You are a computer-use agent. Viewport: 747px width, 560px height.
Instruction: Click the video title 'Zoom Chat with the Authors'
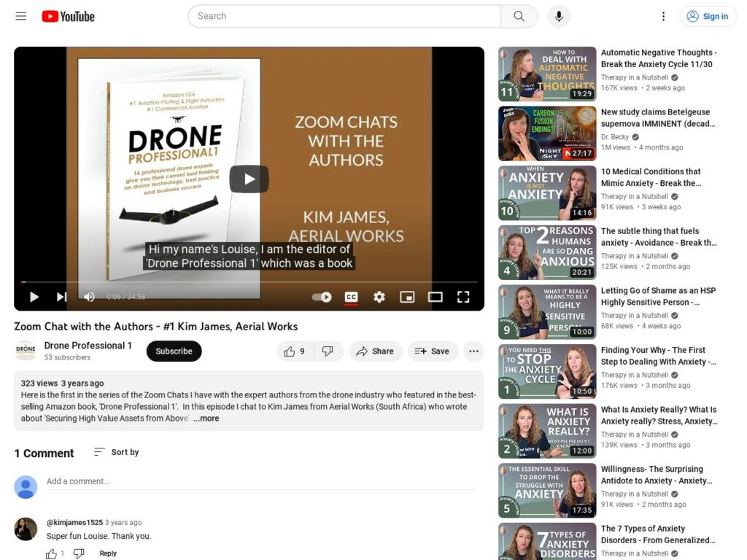click(x=156, y=326)
